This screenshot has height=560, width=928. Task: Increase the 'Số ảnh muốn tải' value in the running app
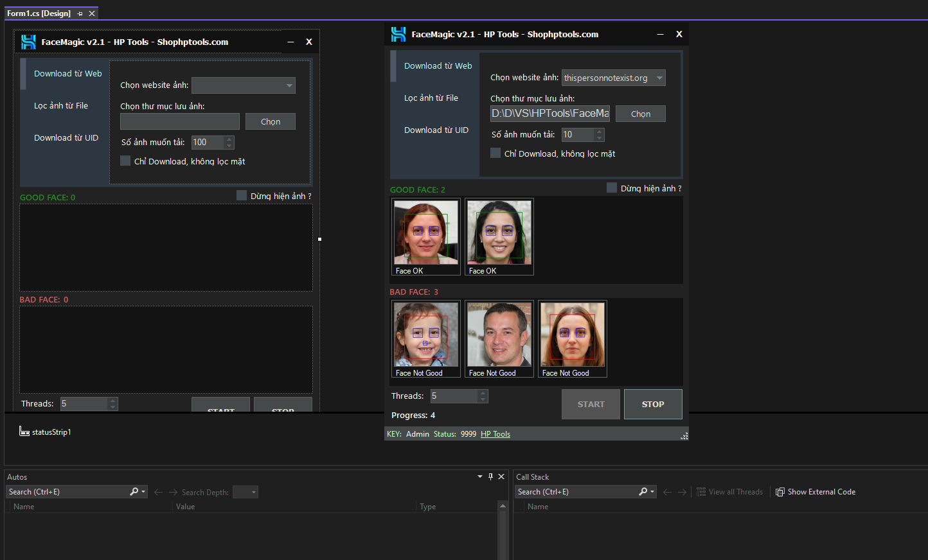pyautogui.click(x=600, y=132)
